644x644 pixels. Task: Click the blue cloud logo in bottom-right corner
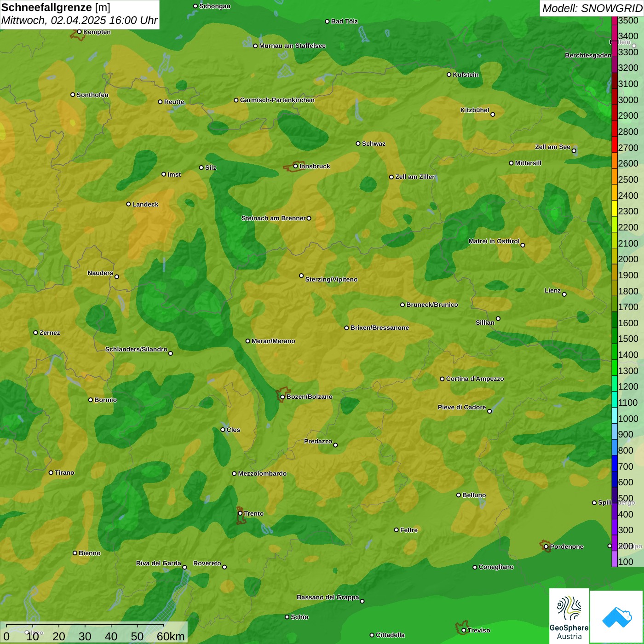tap(617, 617)
